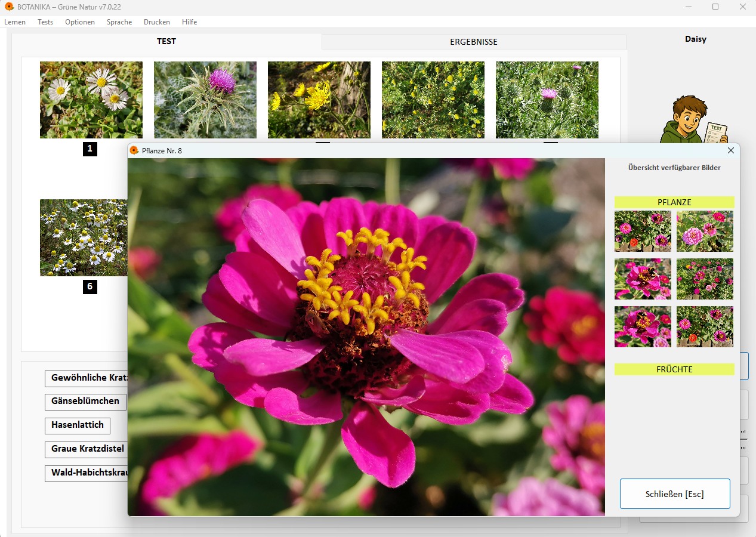756x537 pixels.
Task: Click the flower icon beside 'Pflanze Nr. 8'
Action: click(134, 150)
